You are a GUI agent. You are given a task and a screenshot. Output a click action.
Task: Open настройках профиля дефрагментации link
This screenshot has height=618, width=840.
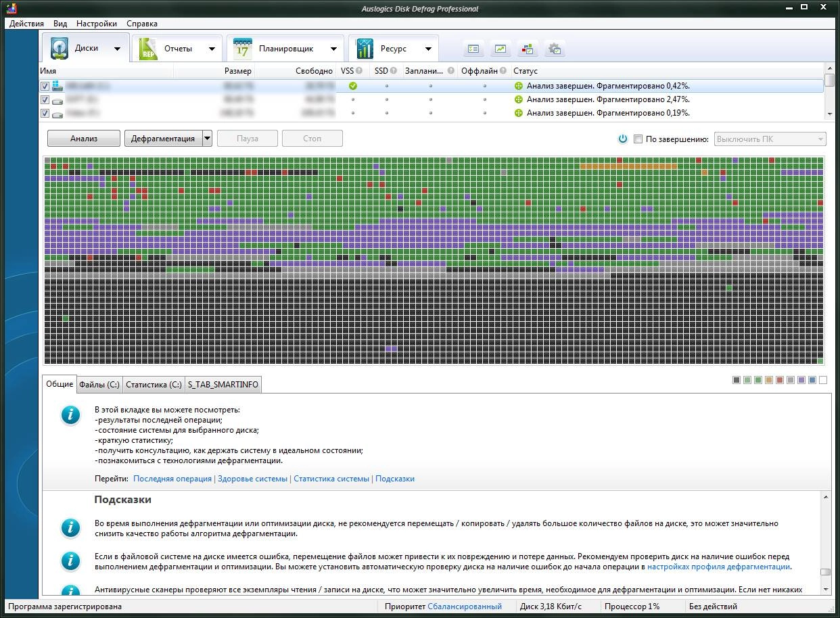[718, 567]
